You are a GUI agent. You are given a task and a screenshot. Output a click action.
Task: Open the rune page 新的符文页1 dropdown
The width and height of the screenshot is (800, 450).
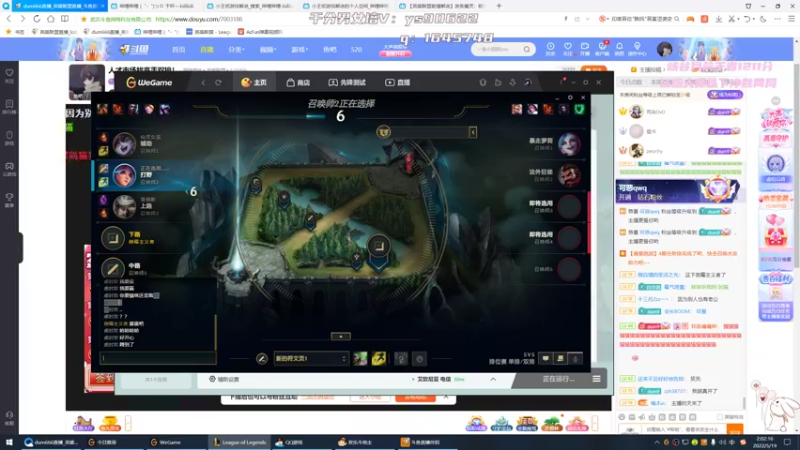tap(310, 359)
